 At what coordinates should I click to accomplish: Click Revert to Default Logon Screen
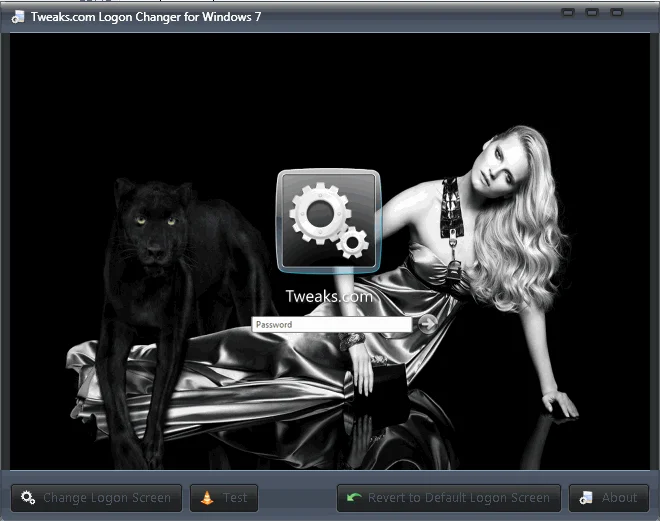(x=449, y=498)
